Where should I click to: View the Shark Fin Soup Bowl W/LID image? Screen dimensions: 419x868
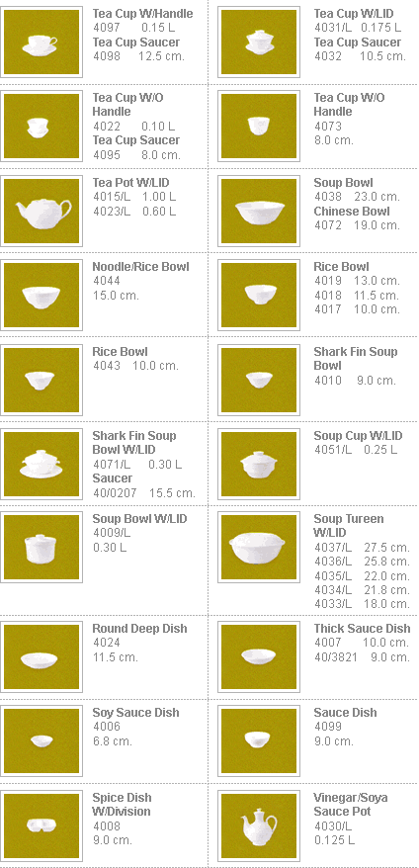click(x=42, y=464)
